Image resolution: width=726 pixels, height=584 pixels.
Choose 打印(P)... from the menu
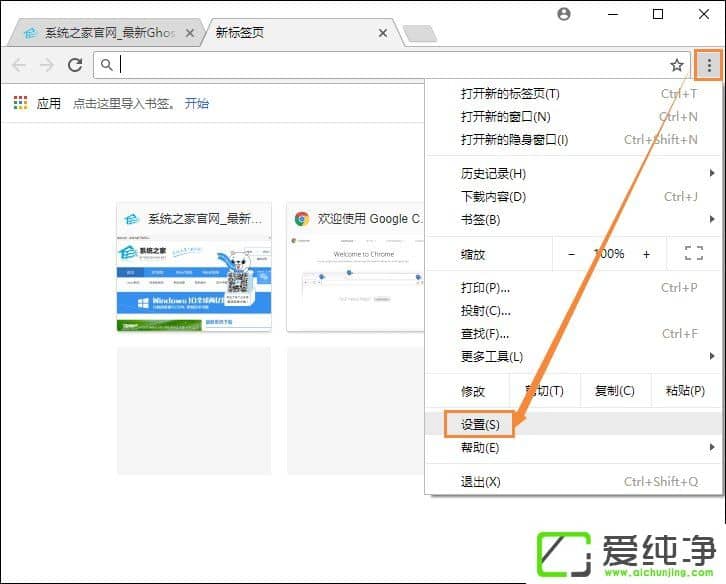point(574,288)
